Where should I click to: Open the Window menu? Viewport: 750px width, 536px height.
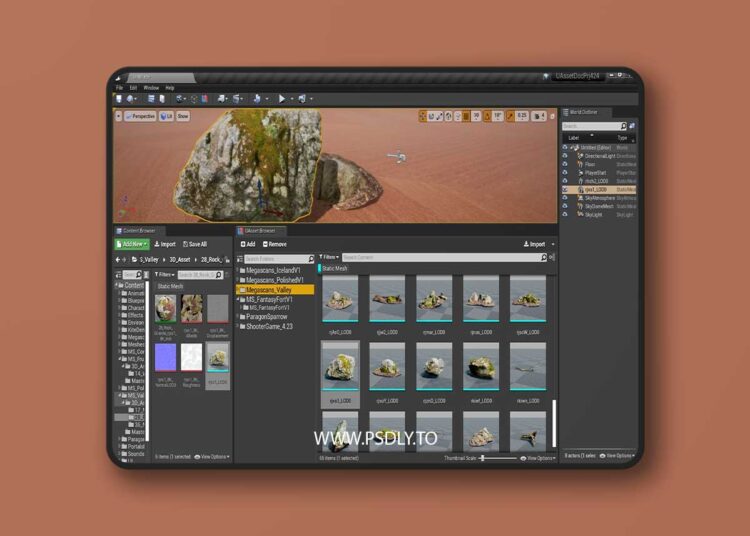[151, 88]
